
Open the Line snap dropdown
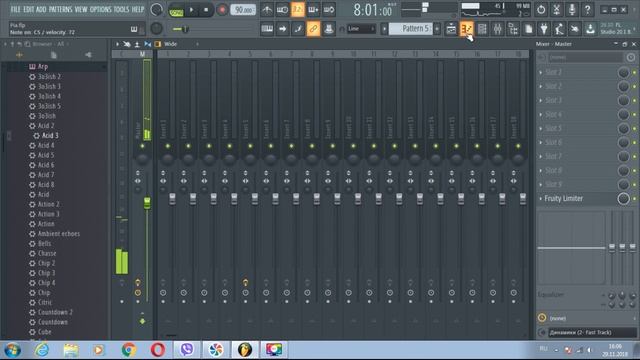click(x=361, y=29)
